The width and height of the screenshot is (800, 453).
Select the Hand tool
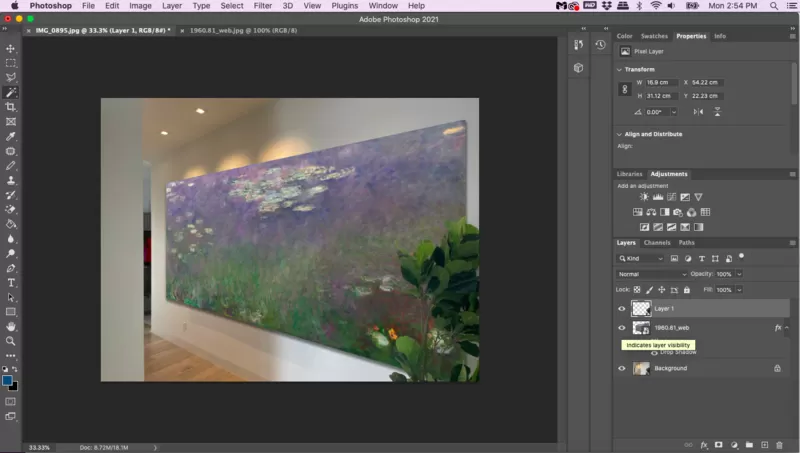[10, 326]
